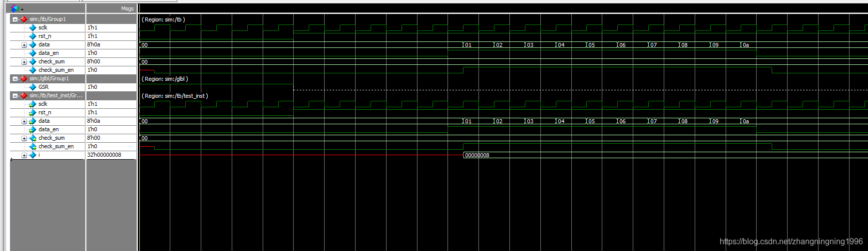868x251 pixels.
Task: Click '( Region: sim:/glbl )' label in waveform
Action: point(165,79)
